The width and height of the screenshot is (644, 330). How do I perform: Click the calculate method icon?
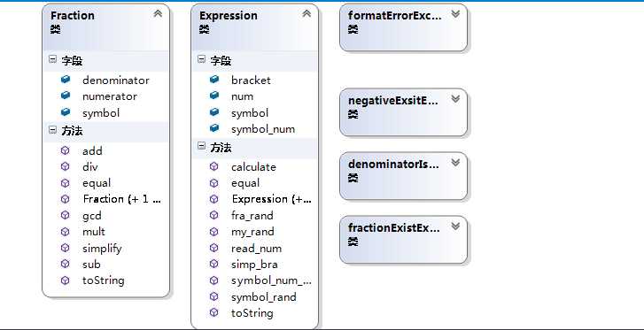(214, 166)
